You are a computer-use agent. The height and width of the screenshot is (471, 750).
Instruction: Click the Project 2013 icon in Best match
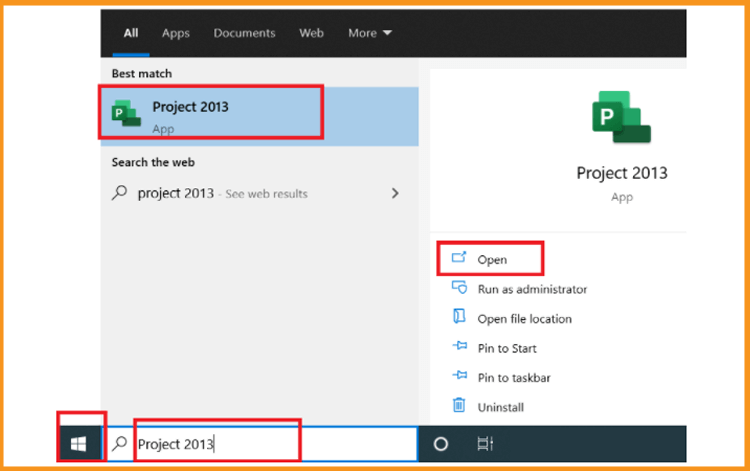point(126,113)
